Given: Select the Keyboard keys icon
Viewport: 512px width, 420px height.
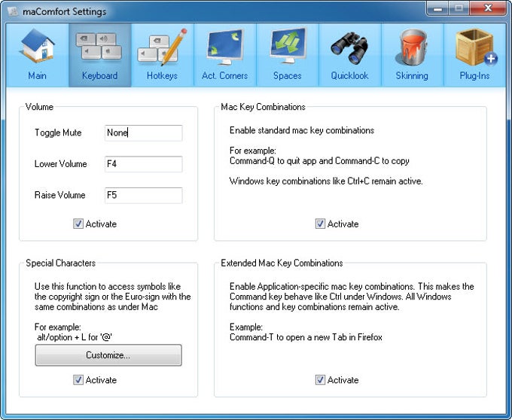Looking at the screenshot, I should tap(99, 47).
